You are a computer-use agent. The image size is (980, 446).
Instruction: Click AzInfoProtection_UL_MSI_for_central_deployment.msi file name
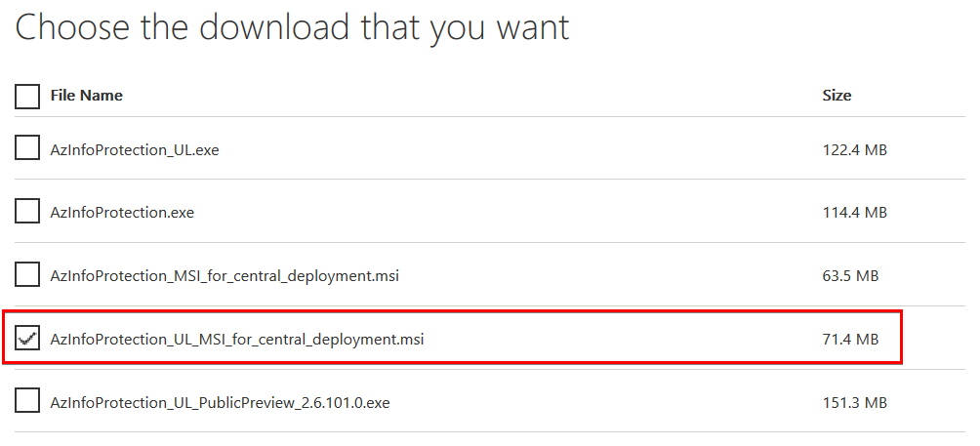(x=237, y=340)
